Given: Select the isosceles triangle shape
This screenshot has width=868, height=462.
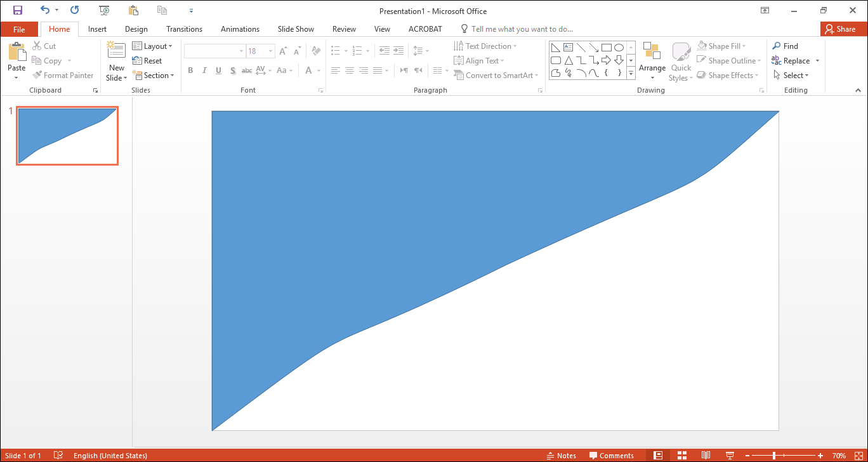Looking at the screenshot, I should pyautogui.click(x=568, y=60).
